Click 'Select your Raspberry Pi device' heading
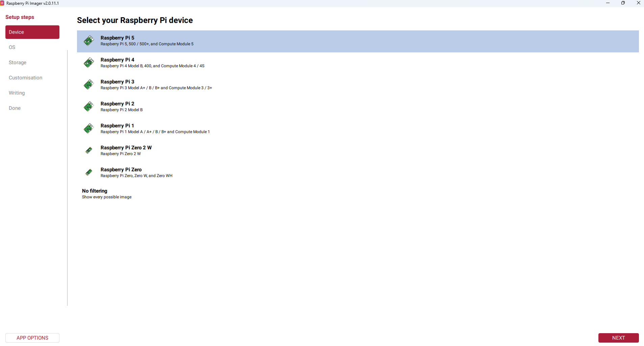The image size is (644, 346). (135, 20)
